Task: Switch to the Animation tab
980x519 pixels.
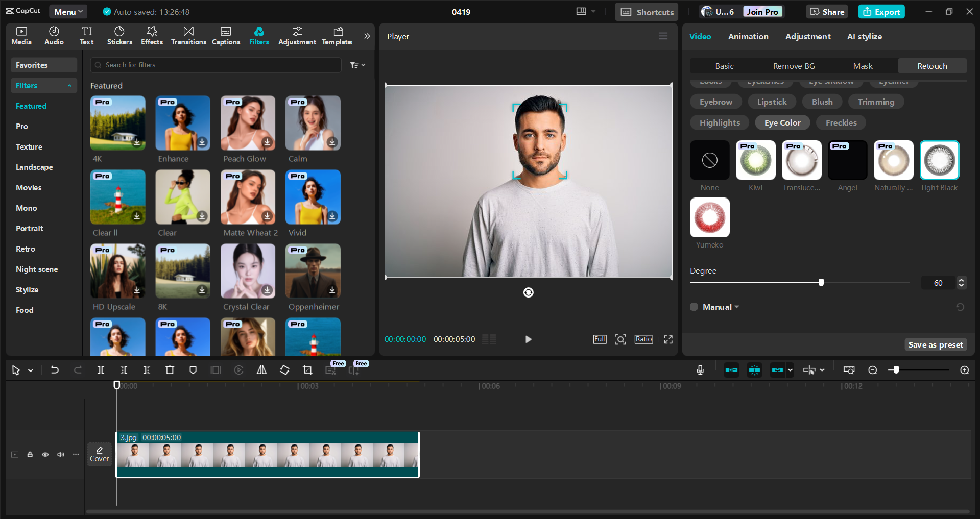Action: [748, 36]
